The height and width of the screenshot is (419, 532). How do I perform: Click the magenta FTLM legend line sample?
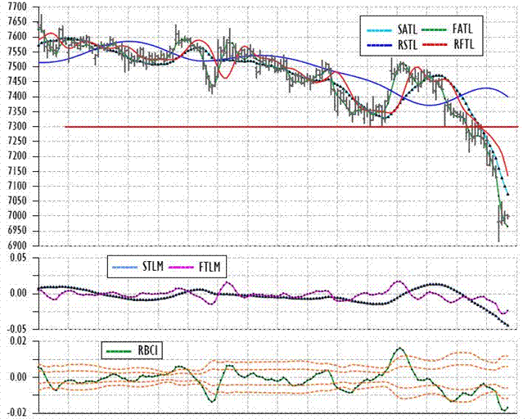click(x=181, y=268)
